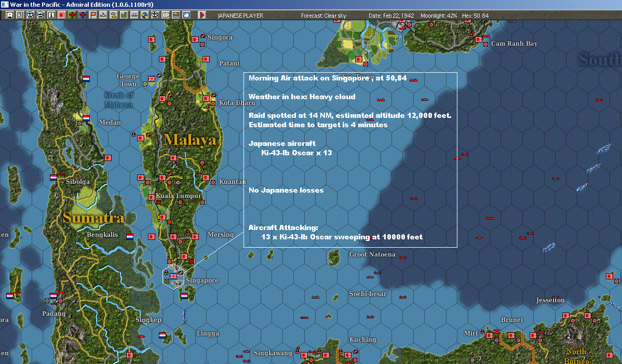Viewport: 622px width, 364px height.
Task: Click the Padang city label
Action: click(x=53, y=313)
